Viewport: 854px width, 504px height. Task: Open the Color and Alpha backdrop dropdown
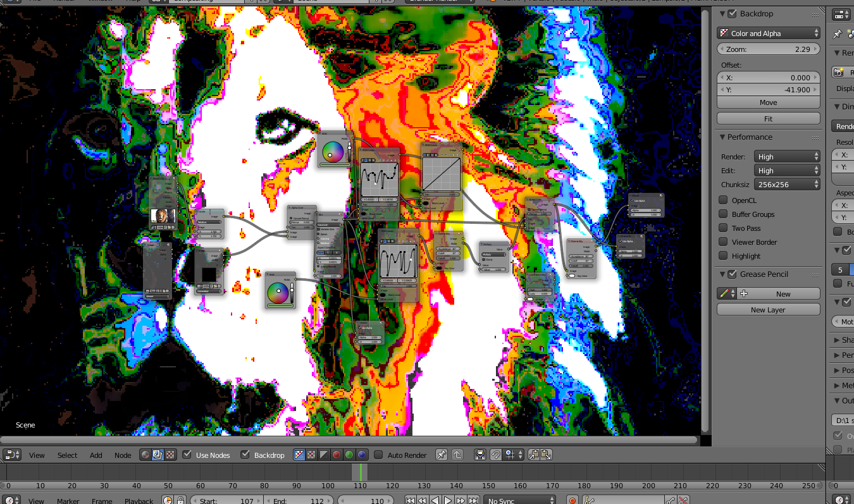[768, 32]
